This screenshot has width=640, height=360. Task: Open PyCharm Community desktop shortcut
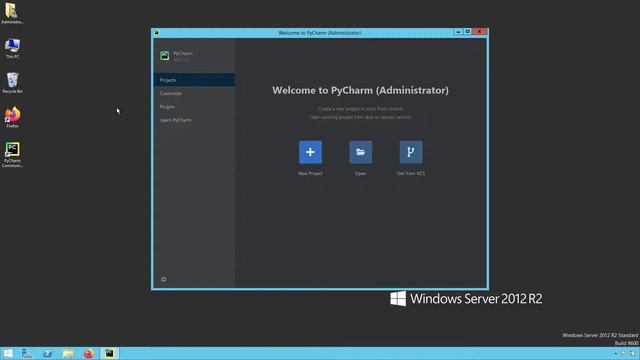click(12, 154)
